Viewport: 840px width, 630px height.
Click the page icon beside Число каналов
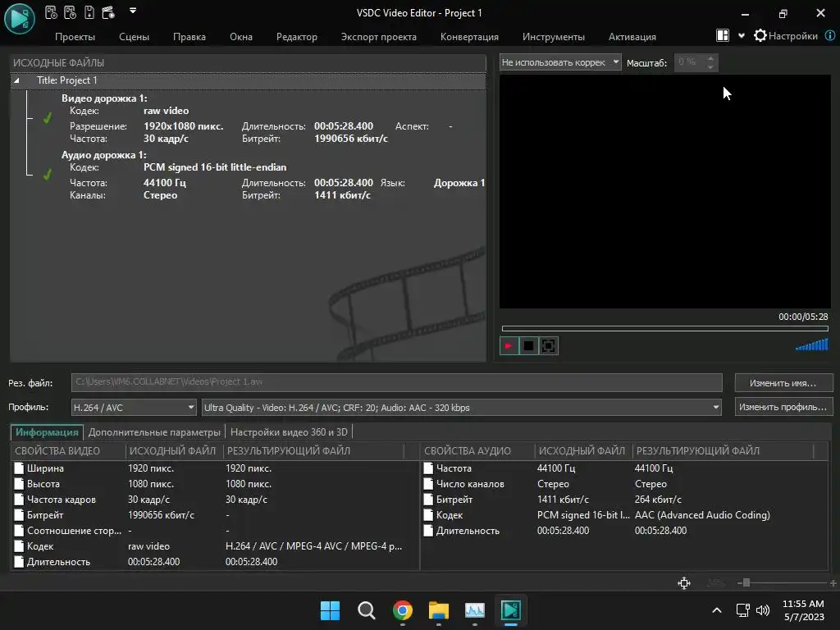(428, 484)
